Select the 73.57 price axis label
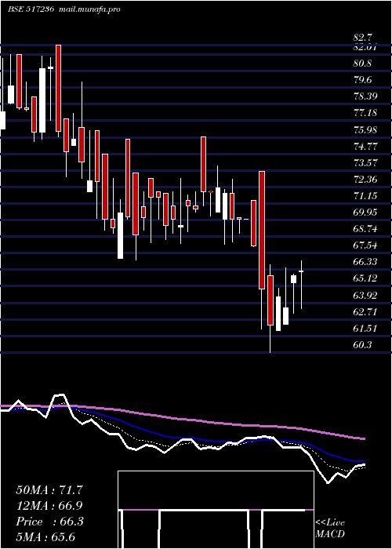The width and height of the screenshot is (392, 549). coord(365,162)
